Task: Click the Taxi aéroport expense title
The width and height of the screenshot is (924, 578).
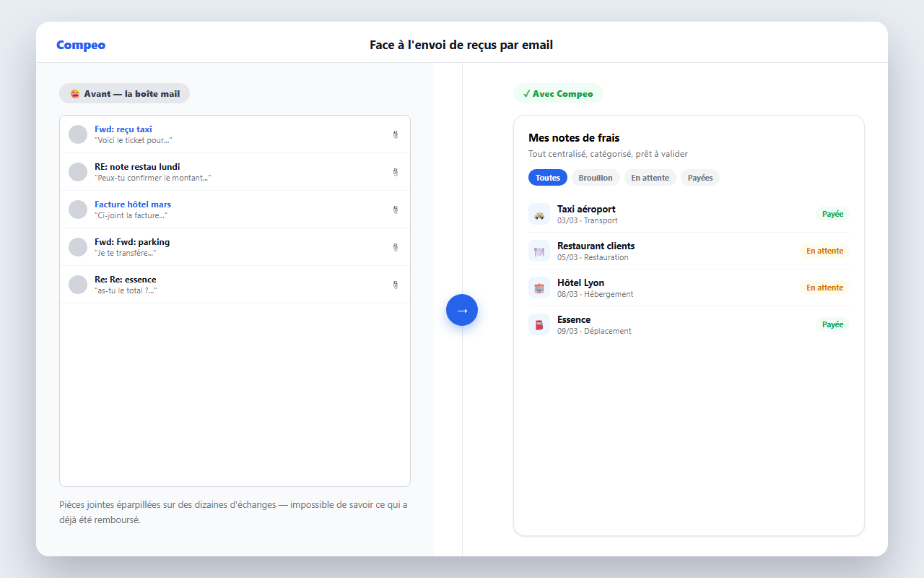Action: (x=586, y=210)
